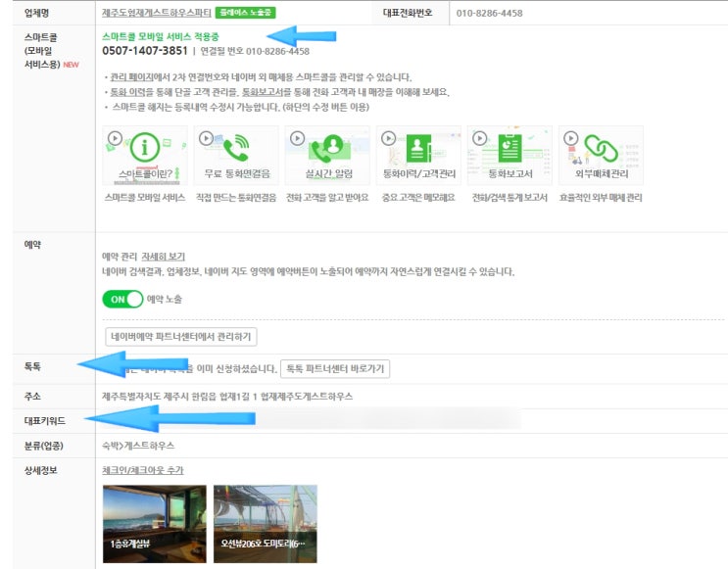
Task: Click the 전화 고객을 알고 받아요 caption
Action: click(x=327, y=198)
